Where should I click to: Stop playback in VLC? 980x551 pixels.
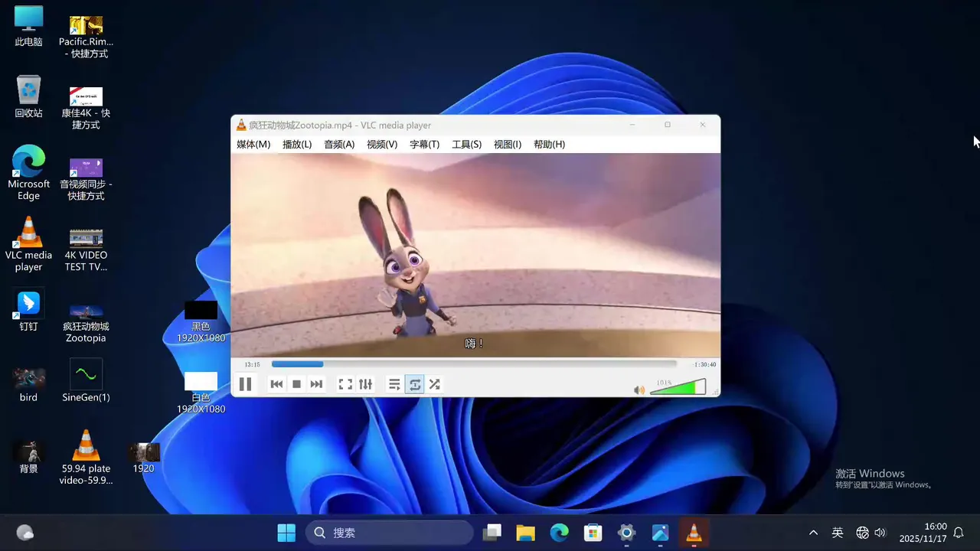click(x=296, y=384)
